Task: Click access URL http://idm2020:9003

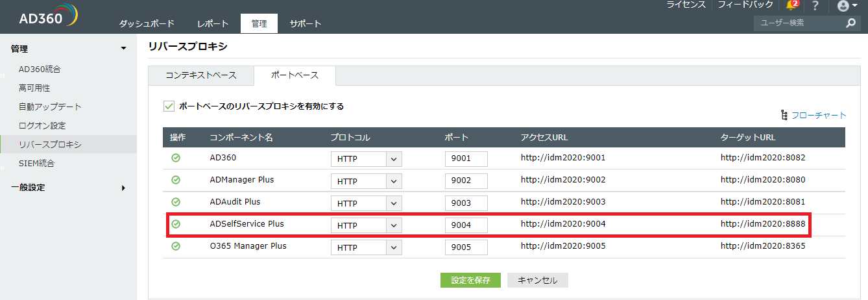Action: click(x=563, y=202)
